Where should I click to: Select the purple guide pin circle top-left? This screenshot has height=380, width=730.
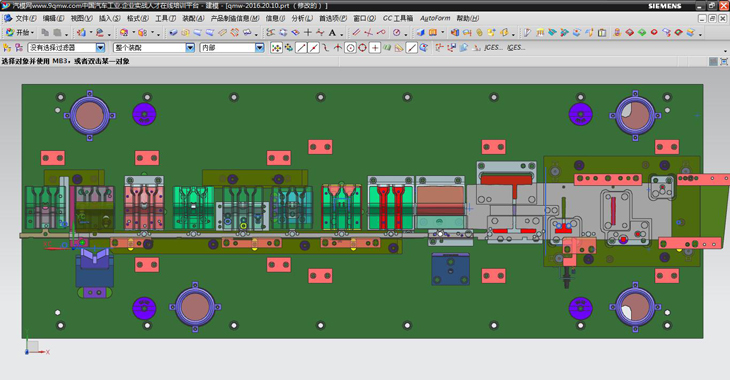point(144,114)
